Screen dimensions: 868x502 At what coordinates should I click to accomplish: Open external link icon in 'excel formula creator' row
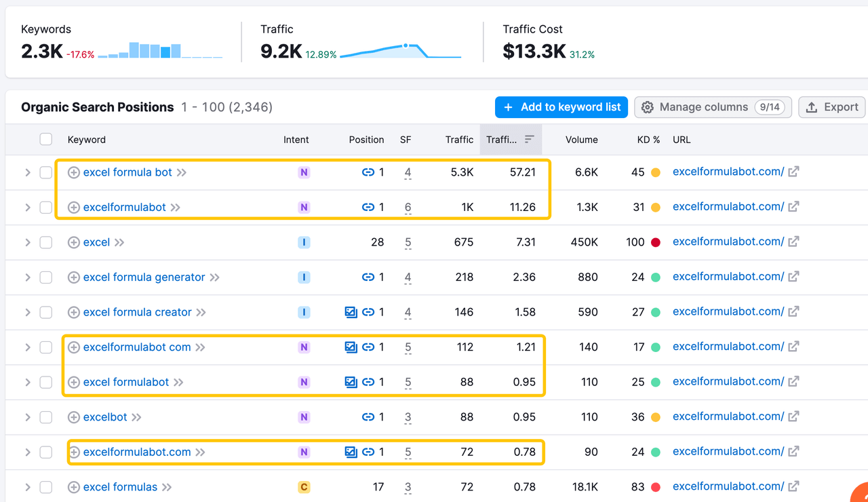[793, 311]
